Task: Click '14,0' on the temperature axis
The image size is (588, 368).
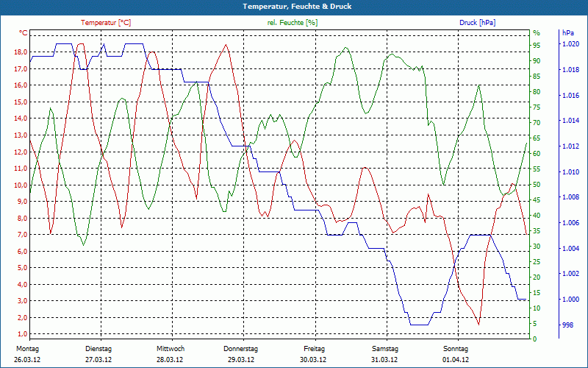Action: [x=21, y=118]
